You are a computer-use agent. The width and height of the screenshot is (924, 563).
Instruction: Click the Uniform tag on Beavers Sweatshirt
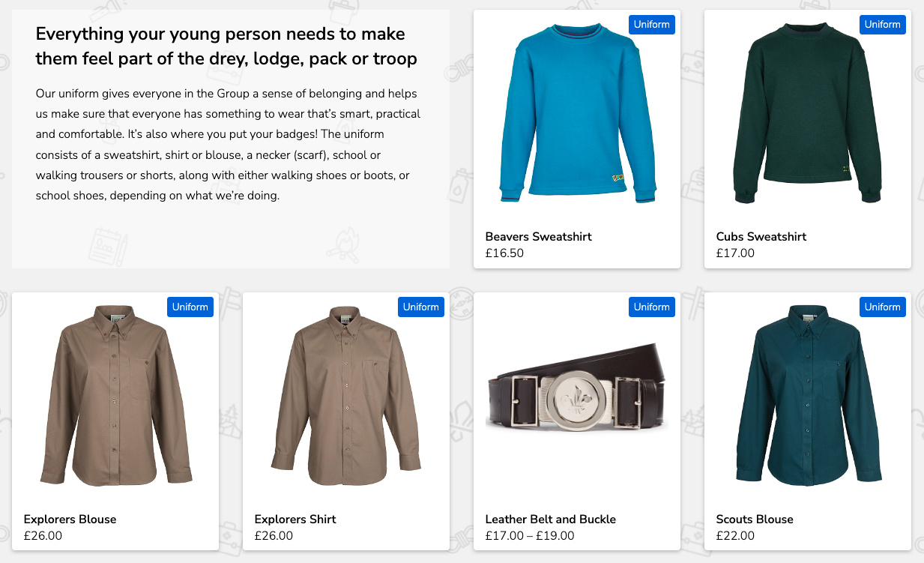651,25
